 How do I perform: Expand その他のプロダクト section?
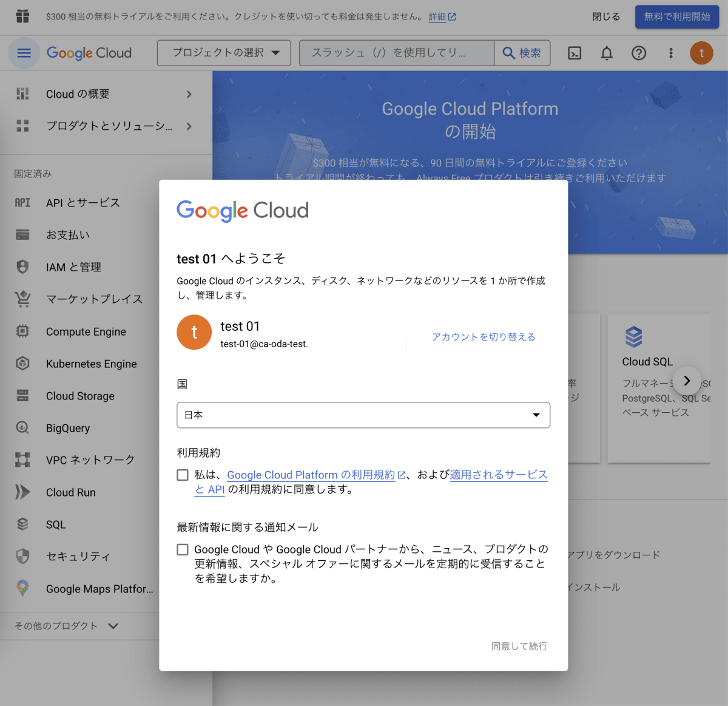click(66, 626)
